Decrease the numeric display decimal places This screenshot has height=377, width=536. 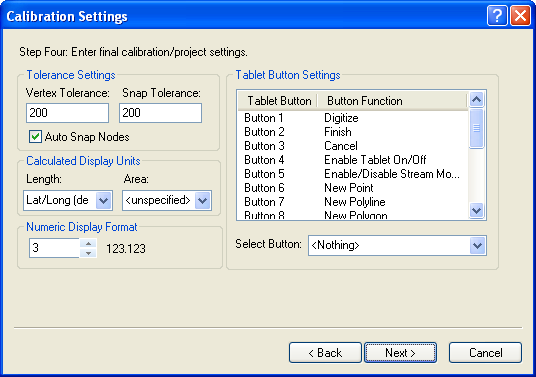click(x=89, y=253)
